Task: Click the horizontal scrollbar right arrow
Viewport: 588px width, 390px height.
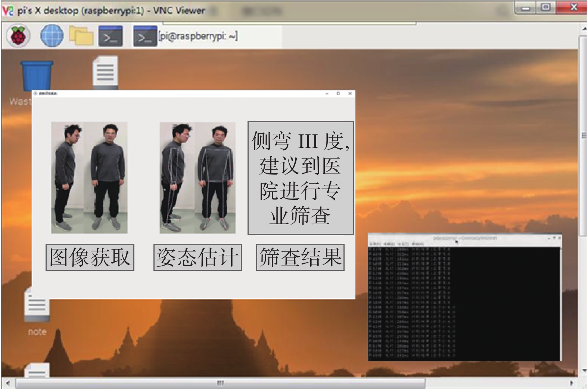Action: 571,383
